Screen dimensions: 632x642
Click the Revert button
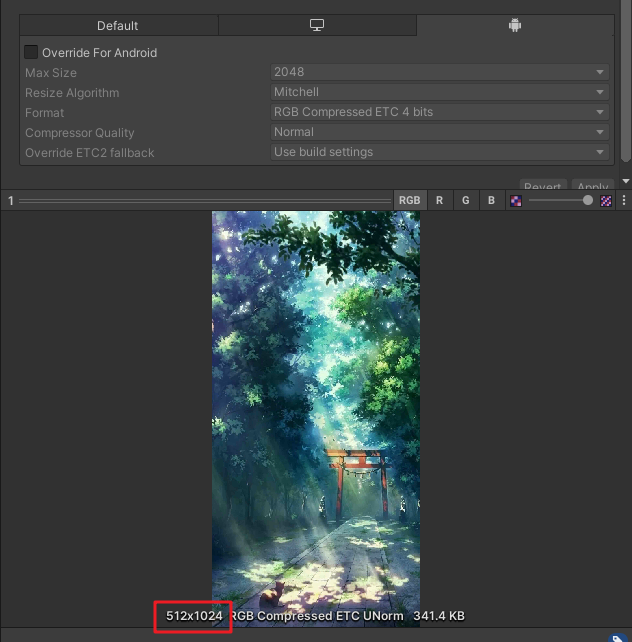click(x=543, y=185)
